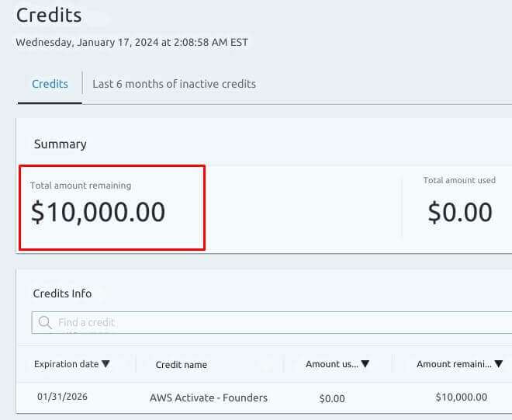Click the Summary section heading
Viewport: 512px width, 420px height.
(x=60, y=144)
